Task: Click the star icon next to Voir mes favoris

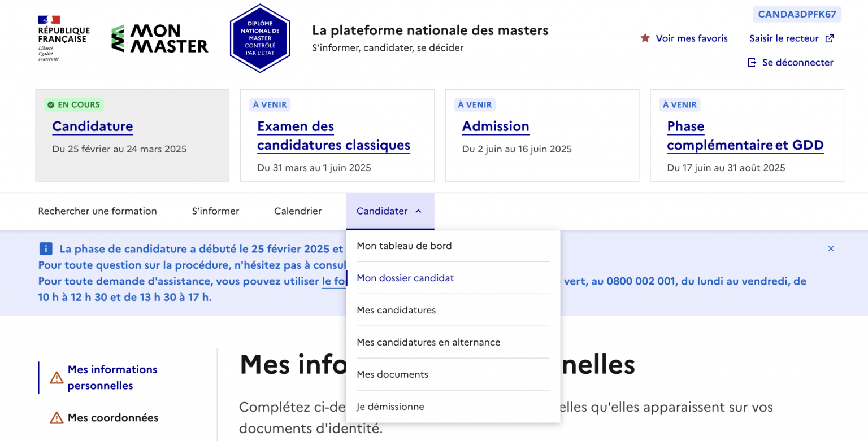Action: pos(644,38)
